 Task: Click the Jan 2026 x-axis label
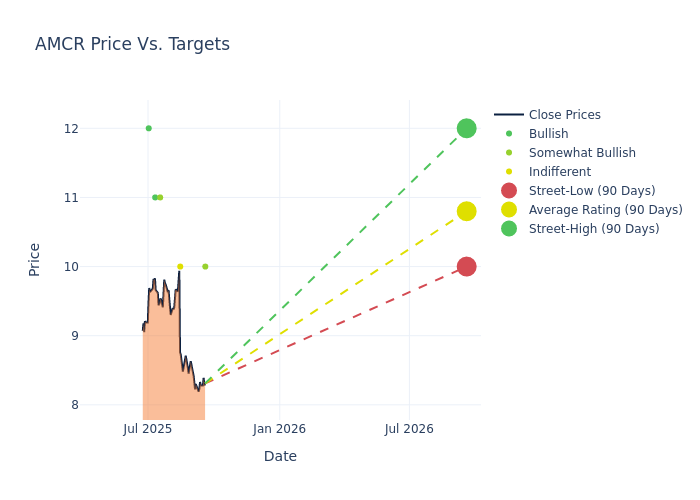279,429
